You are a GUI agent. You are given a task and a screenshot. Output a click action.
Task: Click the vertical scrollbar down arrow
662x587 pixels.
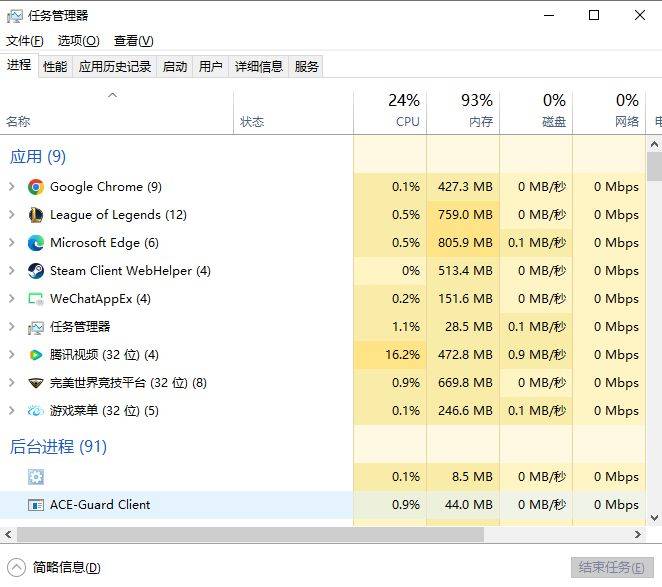[654, 517]
